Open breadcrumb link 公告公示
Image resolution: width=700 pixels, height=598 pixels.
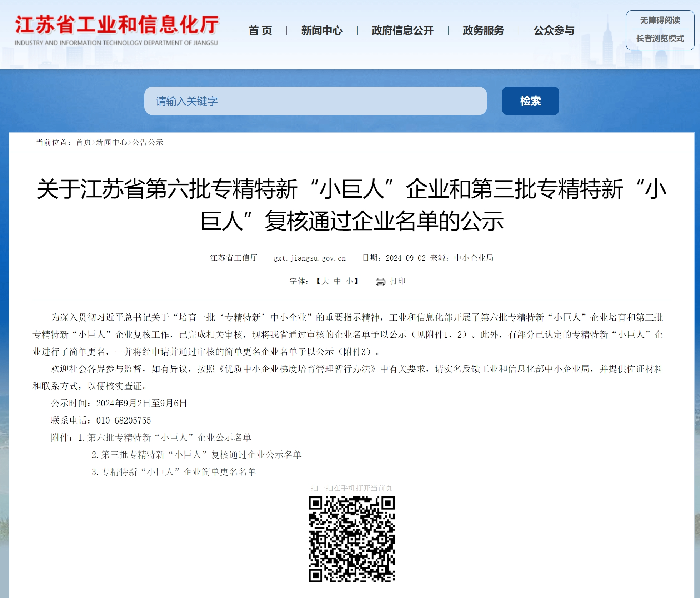click(148, 142)
